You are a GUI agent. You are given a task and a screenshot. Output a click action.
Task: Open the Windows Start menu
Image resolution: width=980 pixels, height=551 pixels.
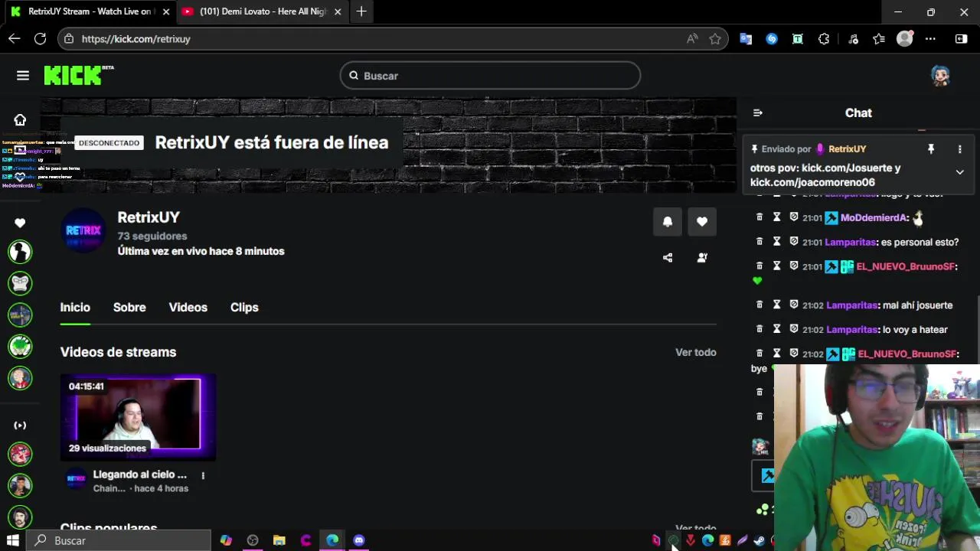click(13, 540)
